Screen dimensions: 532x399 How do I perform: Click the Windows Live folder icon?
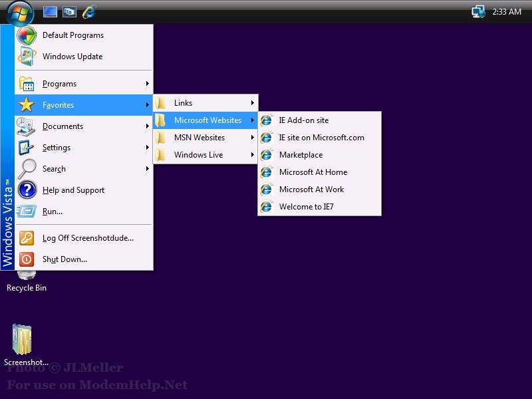(160, 155)
